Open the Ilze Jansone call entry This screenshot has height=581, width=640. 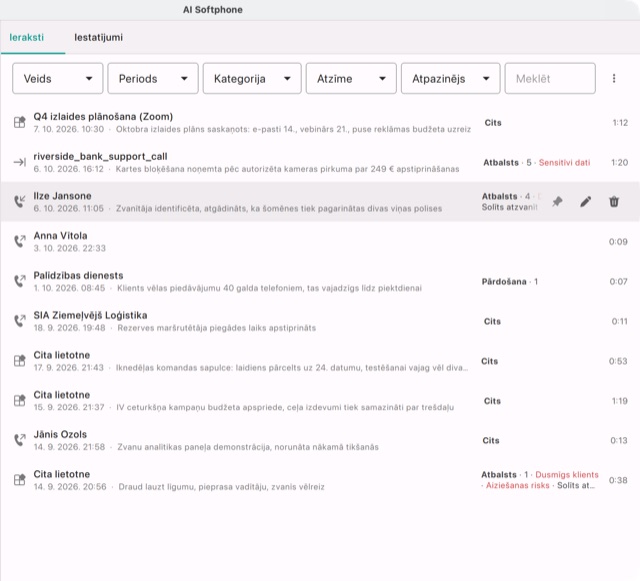pyautogui.click(x=320, y=202)
